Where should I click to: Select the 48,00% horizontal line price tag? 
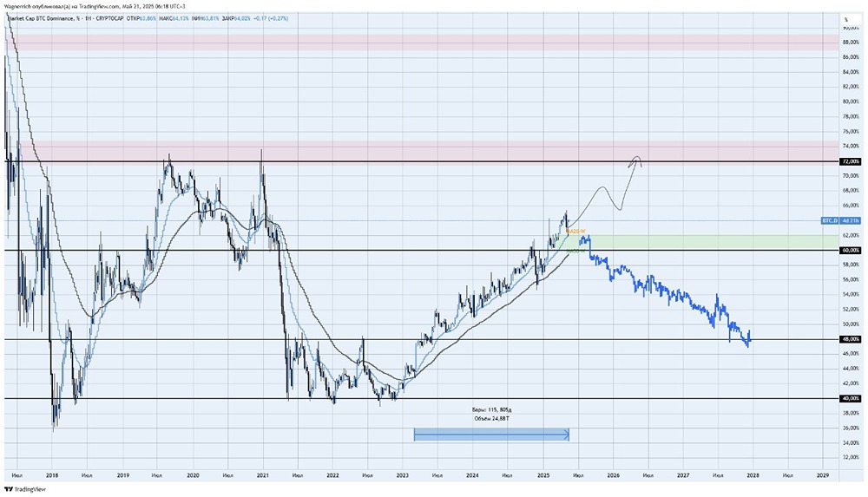851,339
